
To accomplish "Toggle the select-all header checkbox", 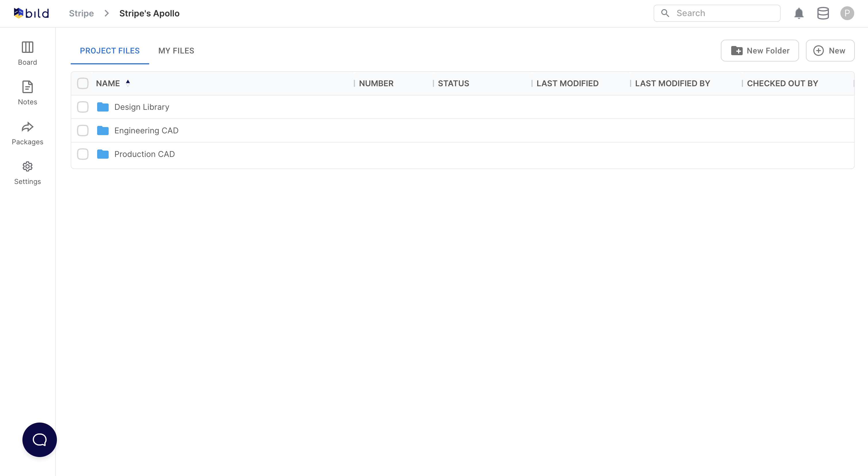I will (82, 83).
